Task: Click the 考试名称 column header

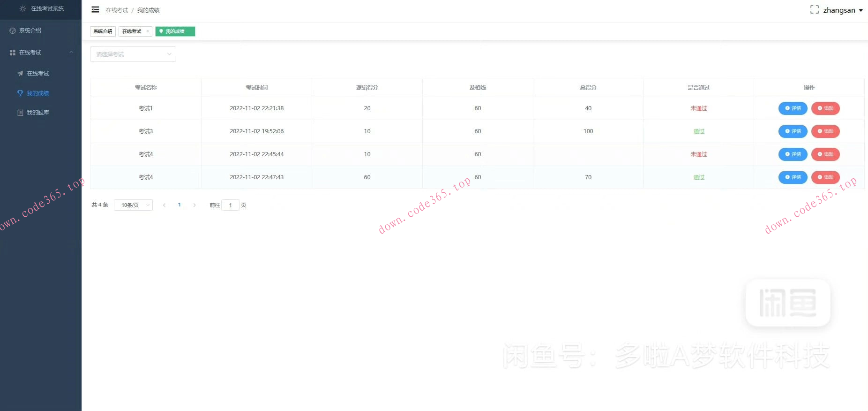Action: click(146, 88)
